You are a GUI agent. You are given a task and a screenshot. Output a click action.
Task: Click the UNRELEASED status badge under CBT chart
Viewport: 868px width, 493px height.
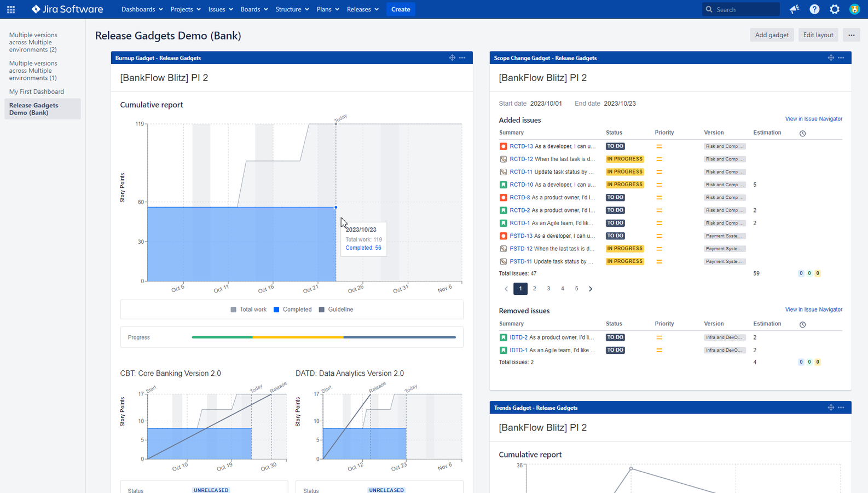pos(211,490)
